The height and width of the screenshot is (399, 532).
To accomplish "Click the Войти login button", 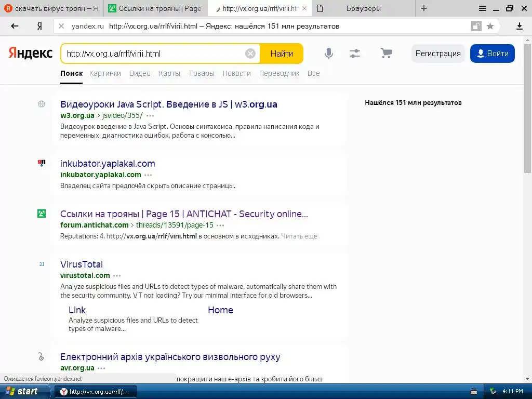I will (493, 54).
